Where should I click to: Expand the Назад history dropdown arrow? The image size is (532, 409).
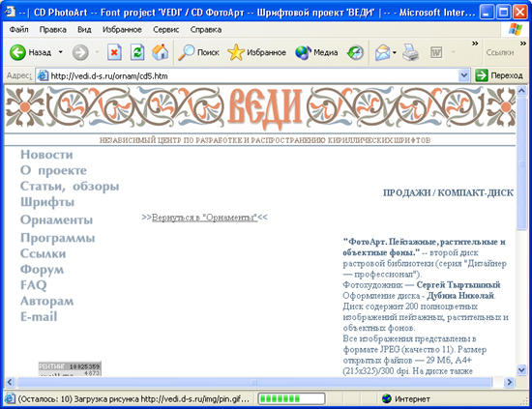pyautogui.click(x=60, y=52)
